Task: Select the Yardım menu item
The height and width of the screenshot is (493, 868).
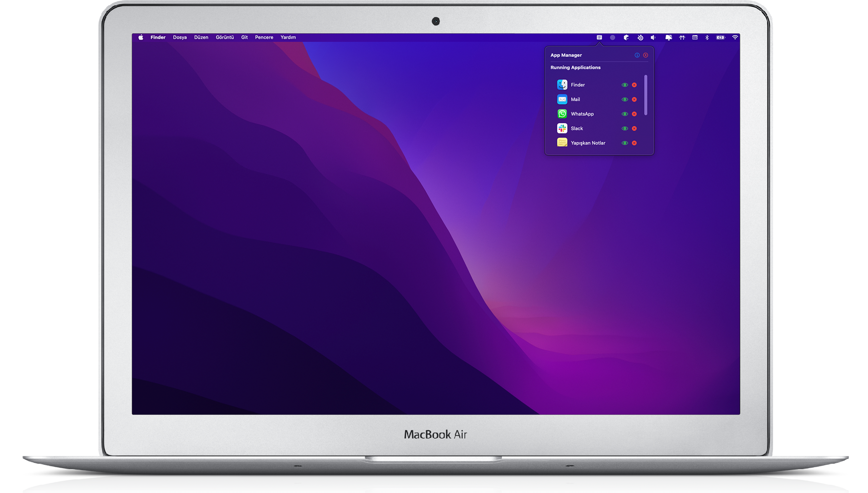Action: [x=288, y=38]
